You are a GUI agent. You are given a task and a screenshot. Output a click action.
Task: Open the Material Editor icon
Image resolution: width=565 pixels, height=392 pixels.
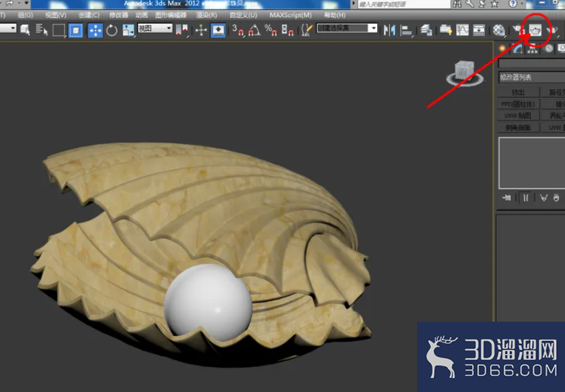point(498,30)
